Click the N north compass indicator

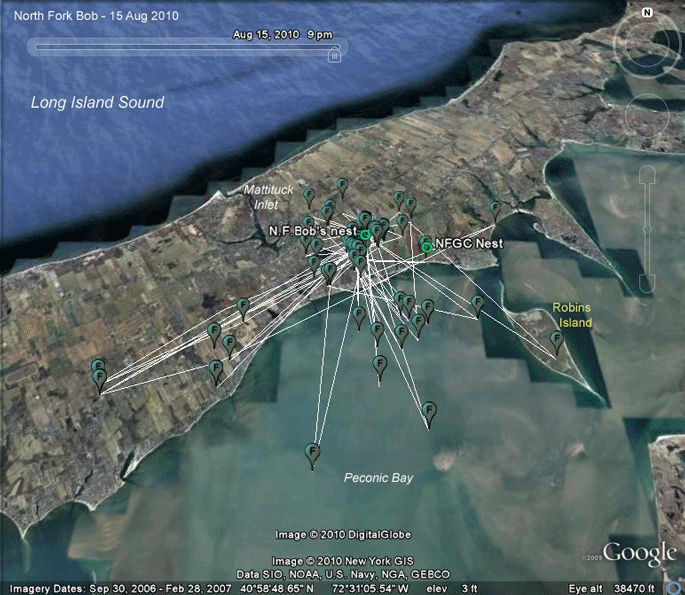[647, 13]
